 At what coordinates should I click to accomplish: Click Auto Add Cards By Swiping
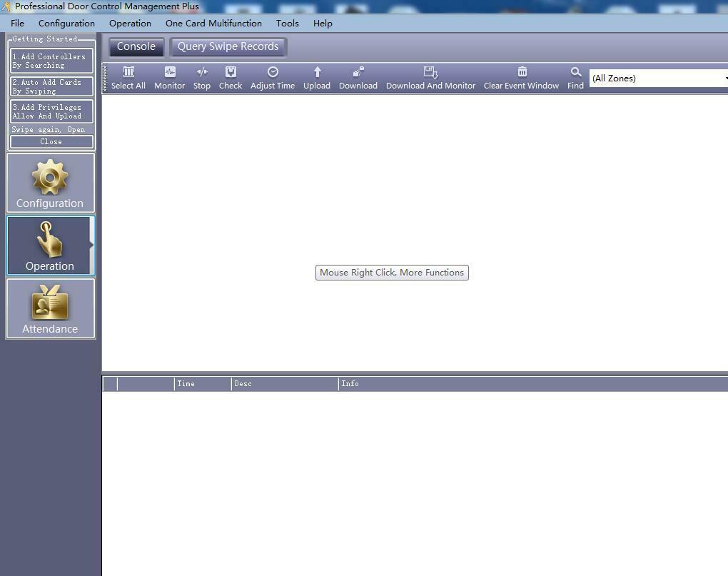51,87
